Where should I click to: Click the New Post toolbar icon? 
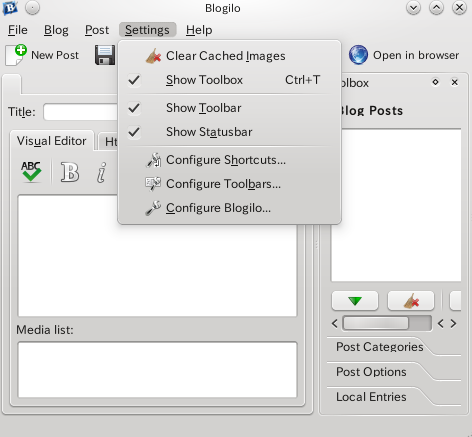click(16, 55)
